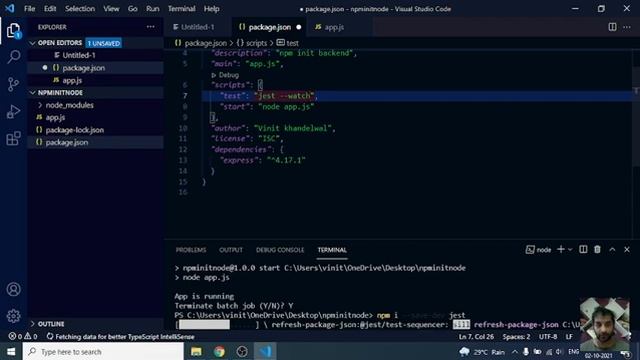Open the Edit menu
640x360 pixels.
pos(50,9)
